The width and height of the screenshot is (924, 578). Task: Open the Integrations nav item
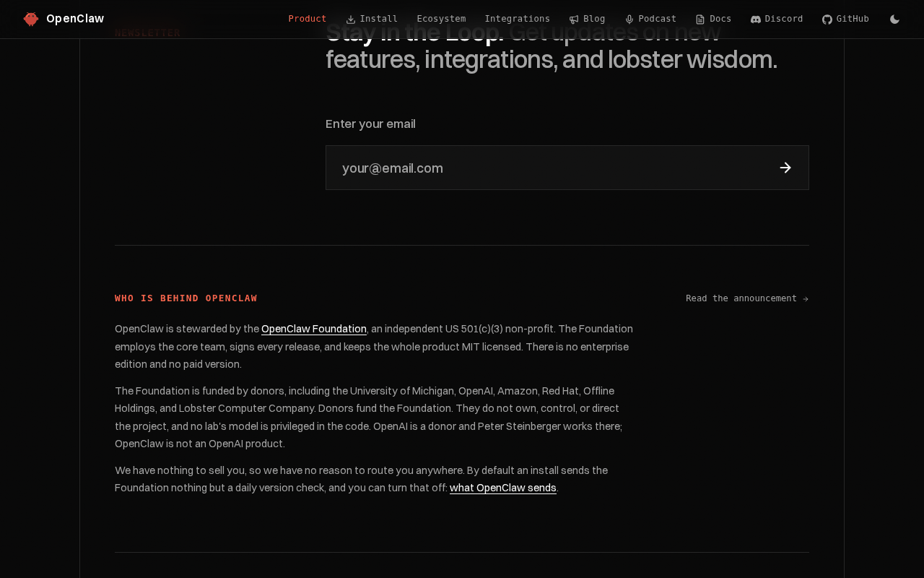pos(518,19)
